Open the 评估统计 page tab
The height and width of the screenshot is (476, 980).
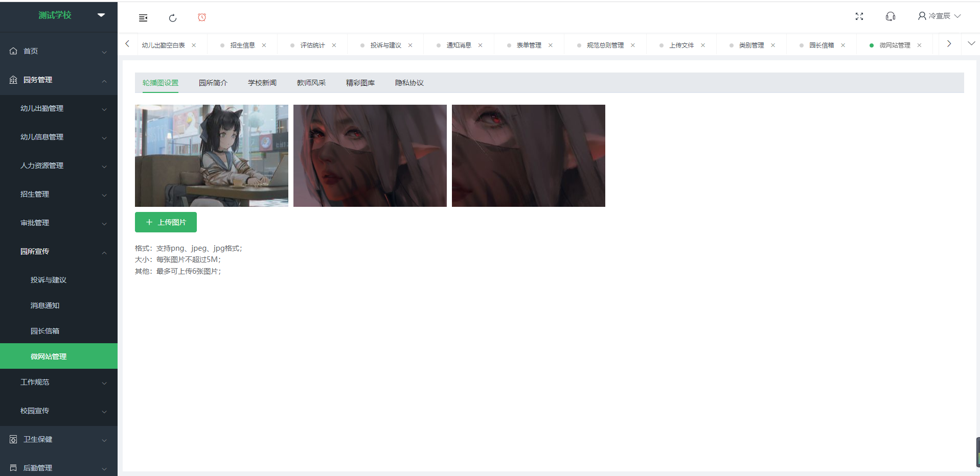click(312, 45)
